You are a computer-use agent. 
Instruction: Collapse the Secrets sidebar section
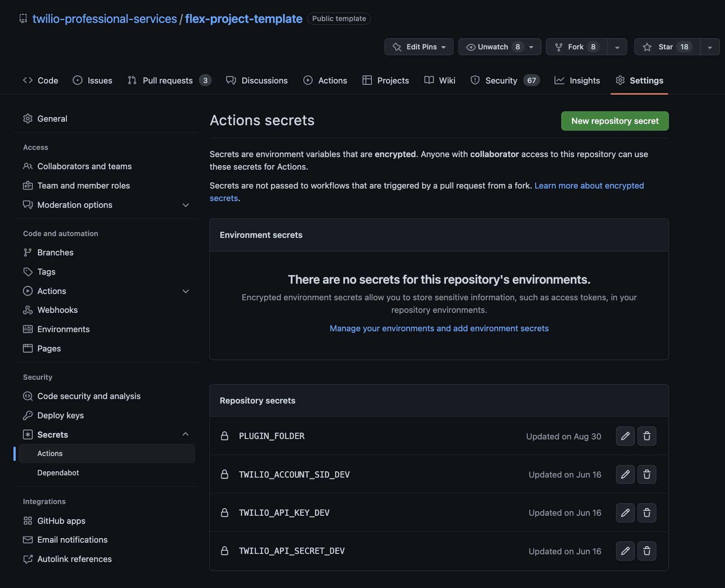[x=185, y=434]
